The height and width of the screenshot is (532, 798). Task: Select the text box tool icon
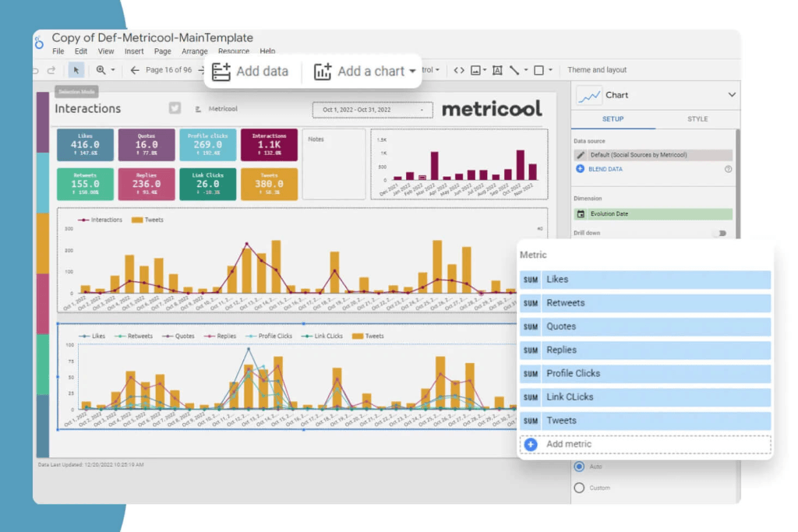[497, 70]
